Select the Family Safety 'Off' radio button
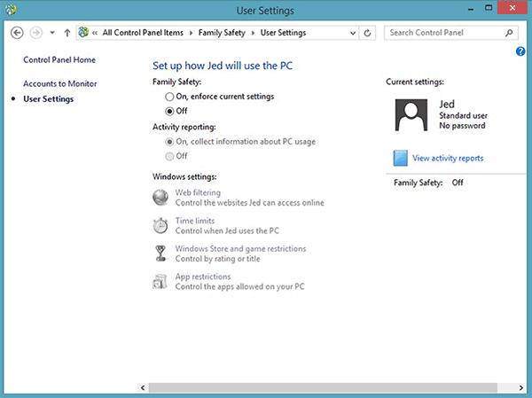The image size is (532, 398). coord(169,111)
